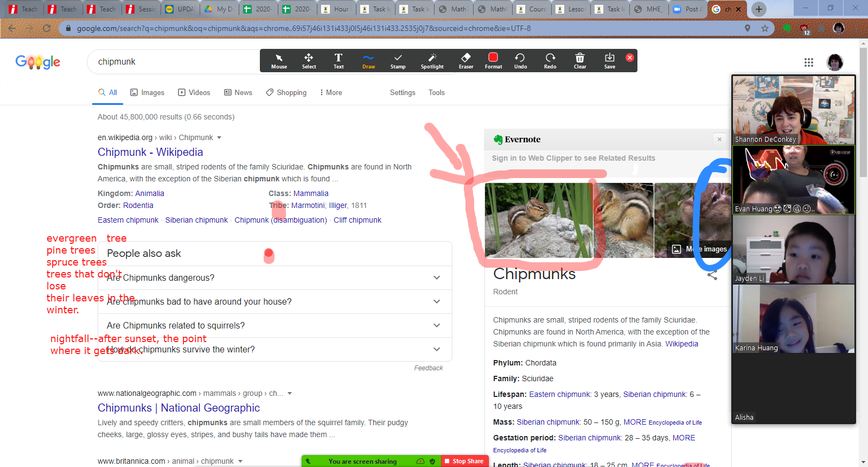
Task: Expand 'bad to have around your house' question
Action: pyautogui.click(x=275, y=301)
